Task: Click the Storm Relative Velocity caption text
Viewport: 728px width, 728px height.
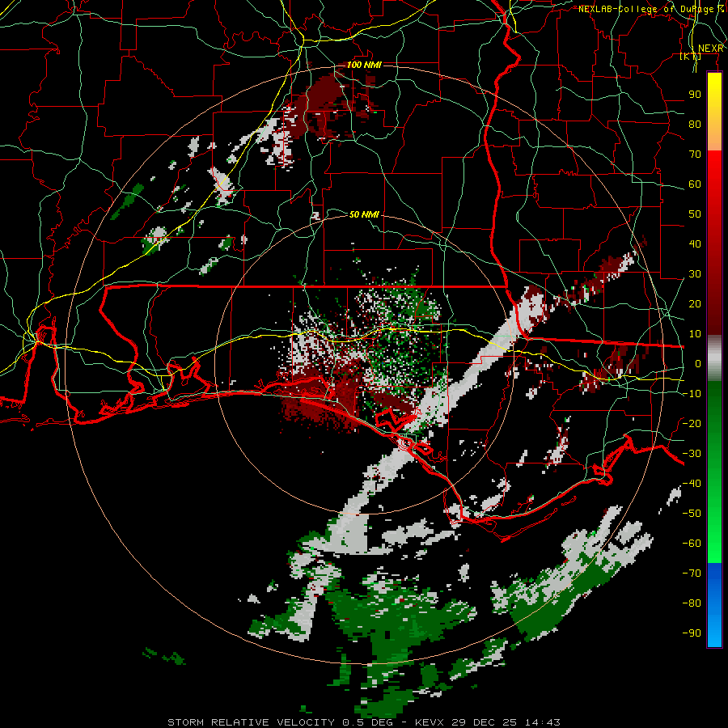Action: pyautogui.click(x=364, y=722)
